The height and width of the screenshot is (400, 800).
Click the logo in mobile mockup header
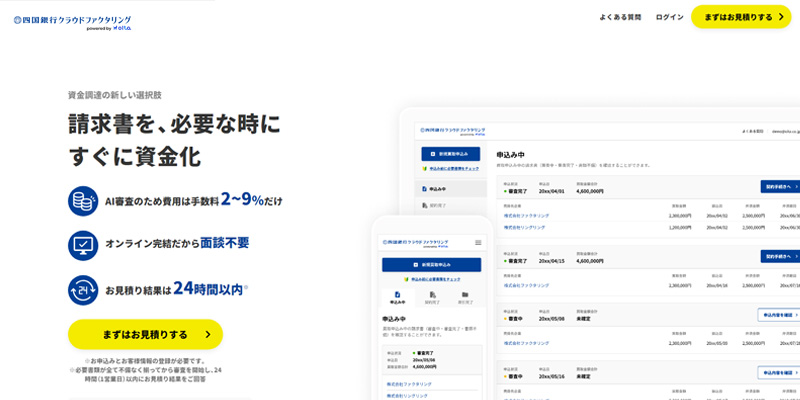pos(415,243)
